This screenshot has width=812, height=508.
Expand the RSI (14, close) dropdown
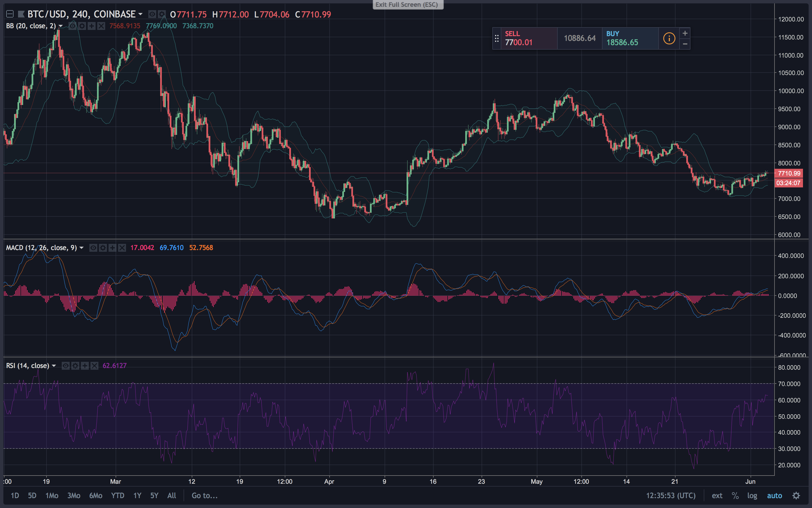pyautogui.click(x=54, y=365)
